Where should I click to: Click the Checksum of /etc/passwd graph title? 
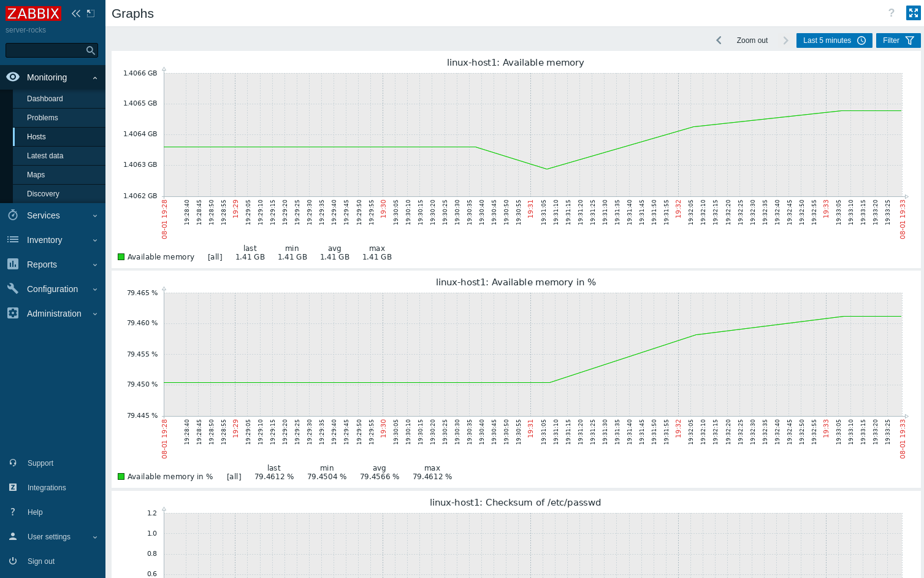tap(516, 503)
